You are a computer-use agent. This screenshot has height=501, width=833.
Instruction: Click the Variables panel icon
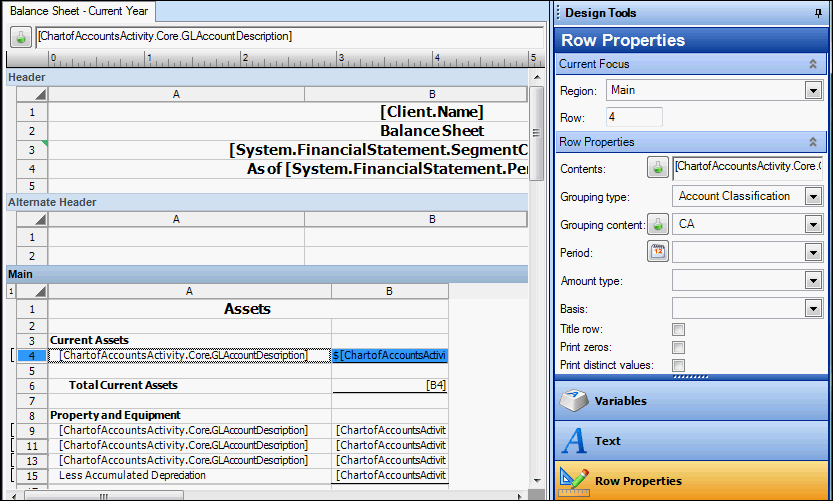(574, 400)
